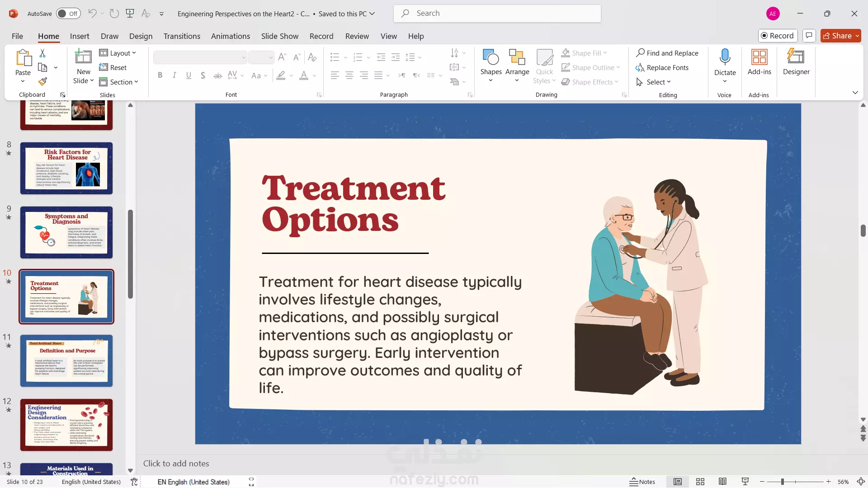Click Clear All Formatting icon
The width and height of the screenshot is (868, 488).
(x=312, y=57)
